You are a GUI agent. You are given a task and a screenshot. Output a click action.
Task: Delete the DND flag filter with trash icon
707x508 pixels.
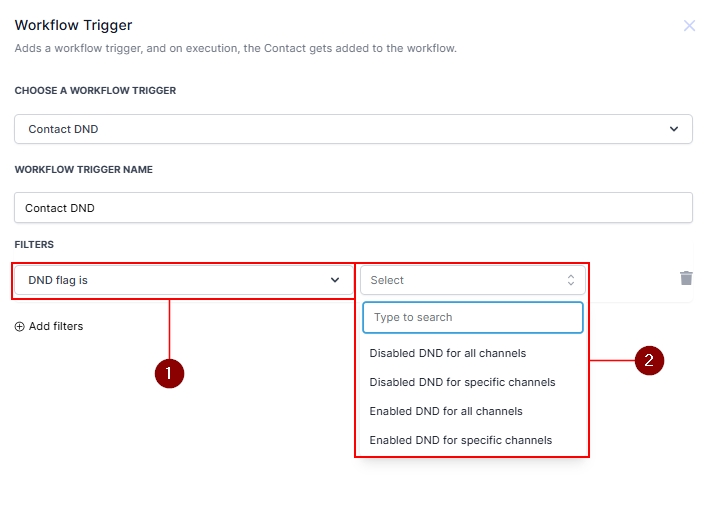686,278
